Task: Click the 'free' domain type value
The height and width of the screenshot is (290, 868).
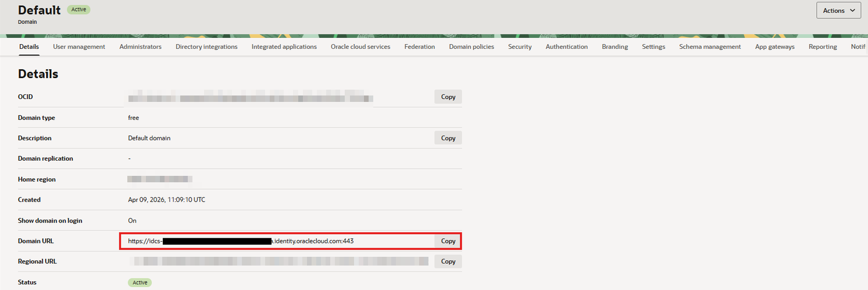Action: point(134,118)
